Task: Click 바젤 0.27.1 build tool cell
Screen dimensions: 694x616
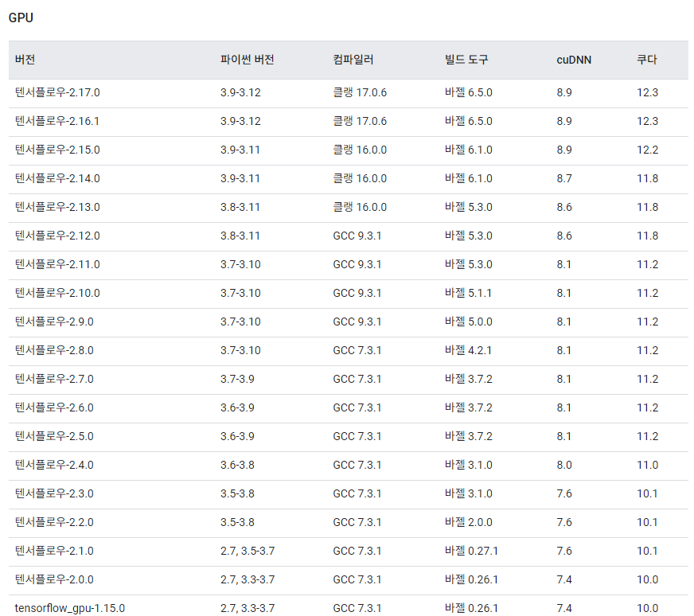Action: 471,551
